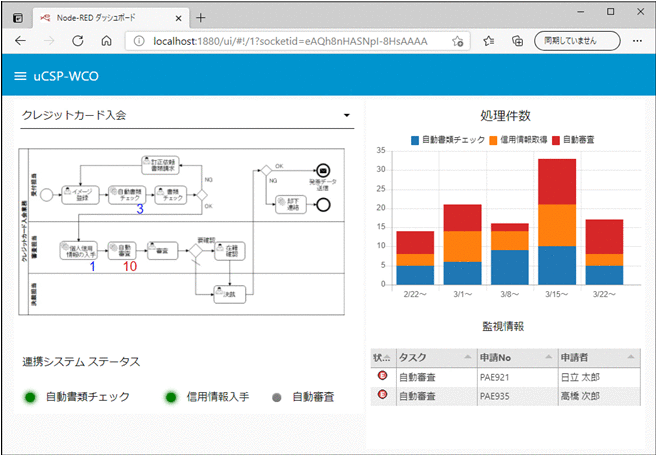Viewport: 657px width, 456px height.
Task: Click the 同期していません profile button
Action: [577, 41]
